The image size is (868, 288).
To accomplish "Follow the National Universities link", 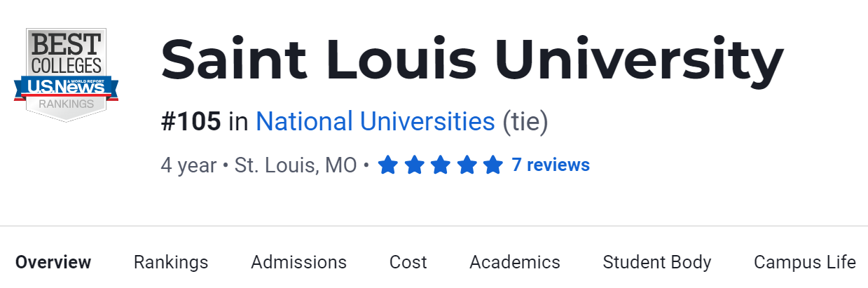I will (375, 122).
